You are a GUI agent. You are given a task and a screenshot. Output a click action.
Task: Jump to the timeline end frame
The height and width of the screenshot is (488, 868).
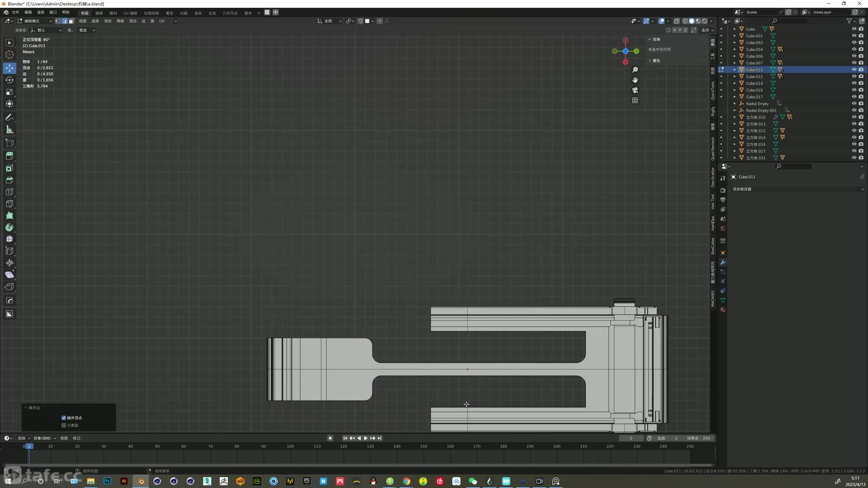click(379, 438)
